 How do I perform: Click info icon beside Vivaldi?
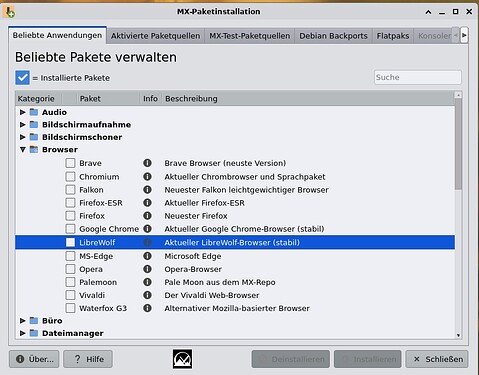pos(147,295)
